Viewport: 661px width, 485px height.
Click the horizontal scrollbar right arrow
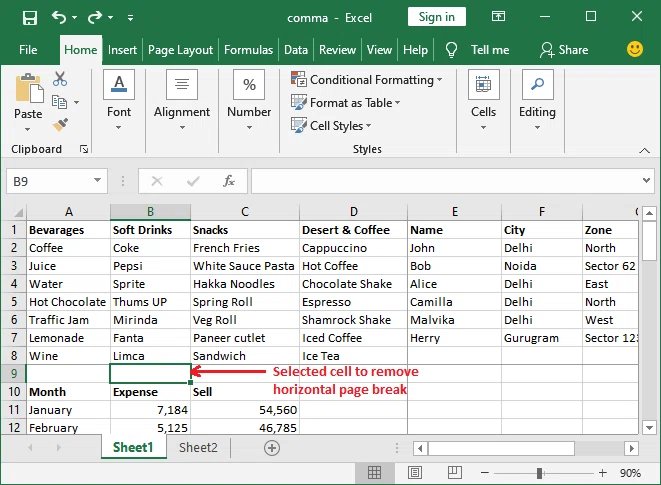click(631, 448)
